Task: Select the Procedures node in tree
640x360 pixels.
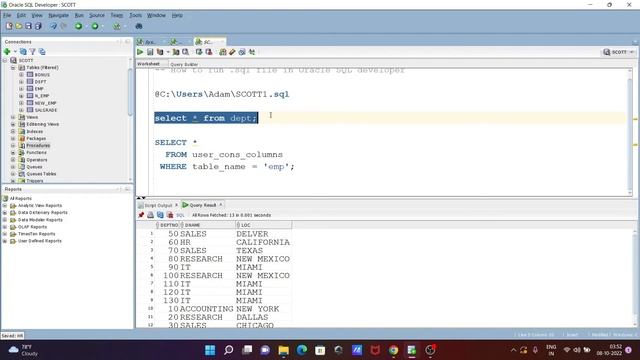Action: point(38,146)
